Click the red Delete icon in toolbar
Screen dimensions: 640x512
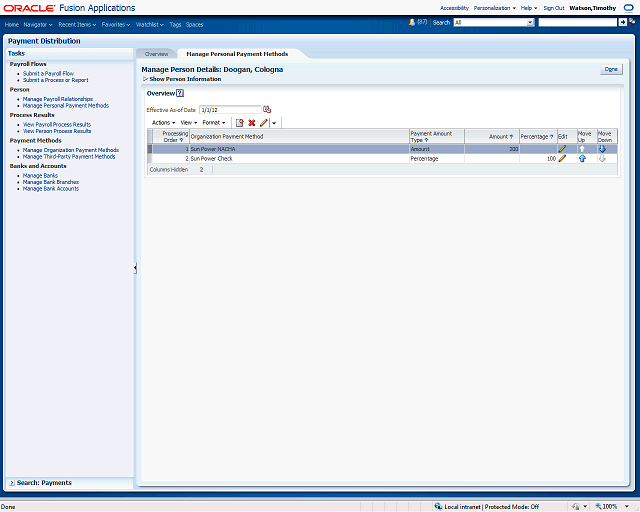click(x=252, y=122)
